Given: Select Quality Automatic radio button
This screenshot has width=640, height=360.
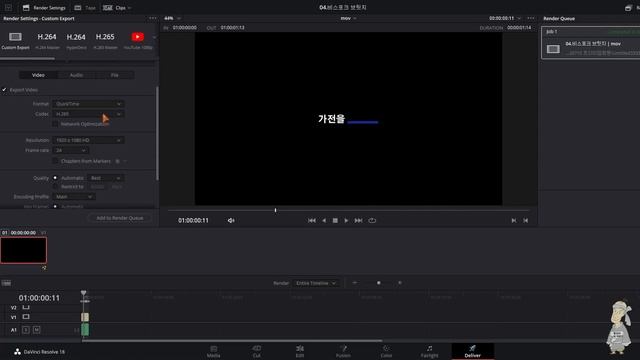Looking at the screenshot, I should pyautogui.click(x=55, y=178).
